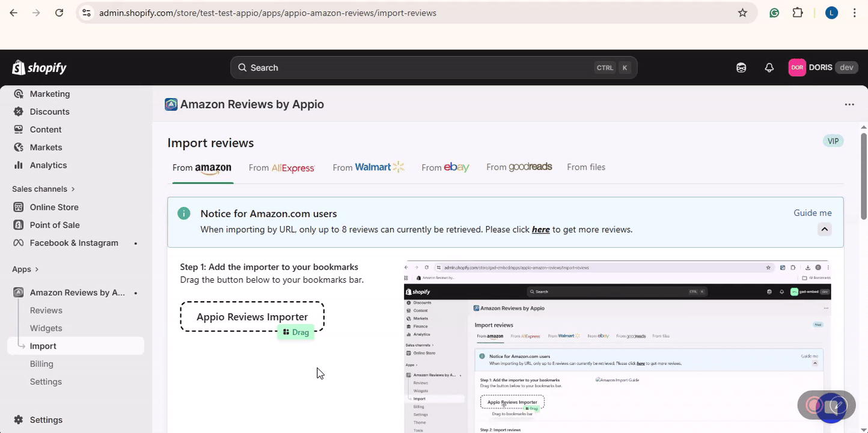Screen dimensions: 868x433
Task: Switch to the From eBay tab
Action: click(445, 168)
